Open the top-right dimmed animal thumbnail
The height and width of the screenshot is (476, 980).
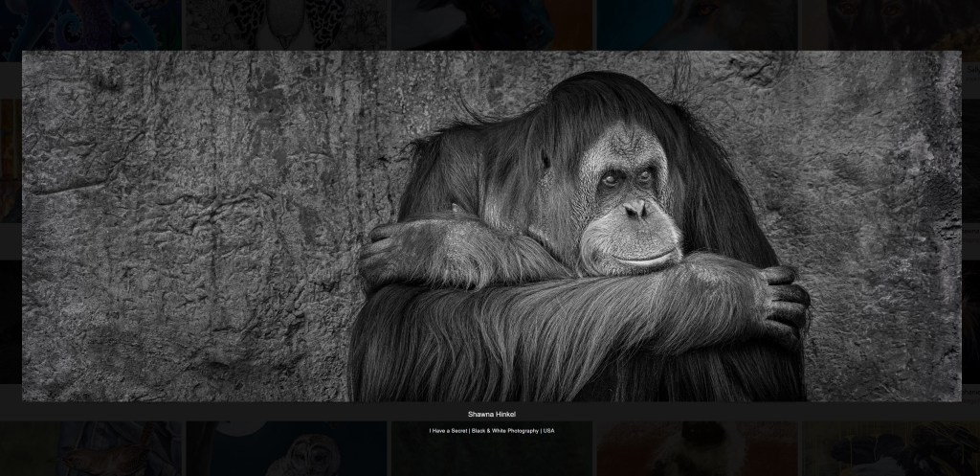tap(891, 24)
